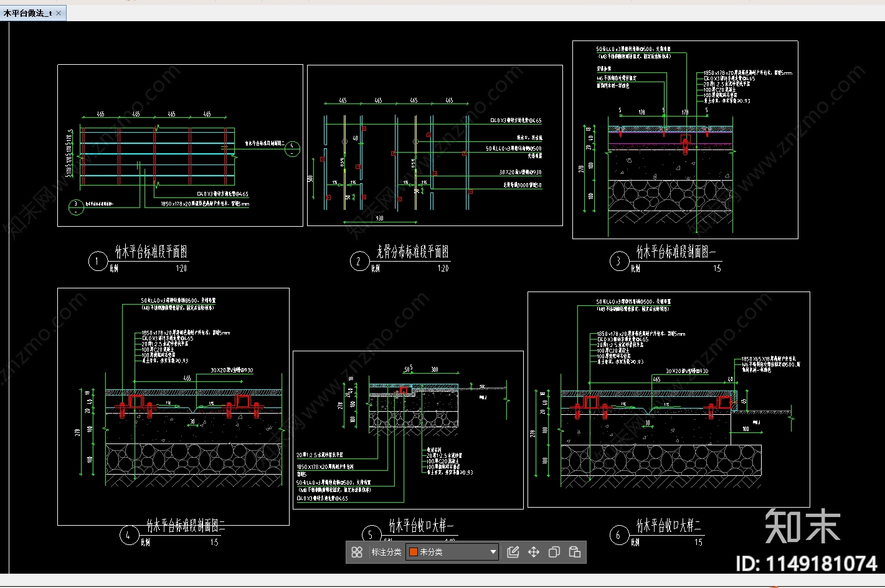Click the four-shapes category icon in floating toolbar
The image size is (885, 588).
[357, 552]
